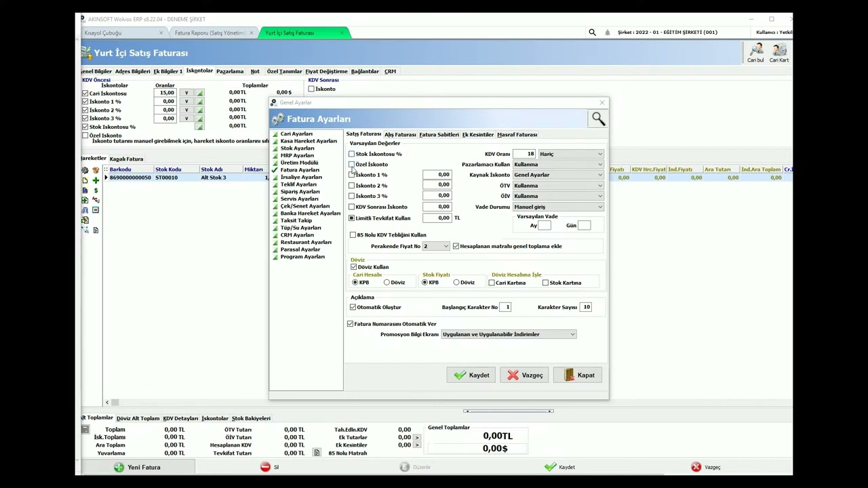Select Döviz radio under Stok Fiyatı
868x488 pixels.
(456, 283)
